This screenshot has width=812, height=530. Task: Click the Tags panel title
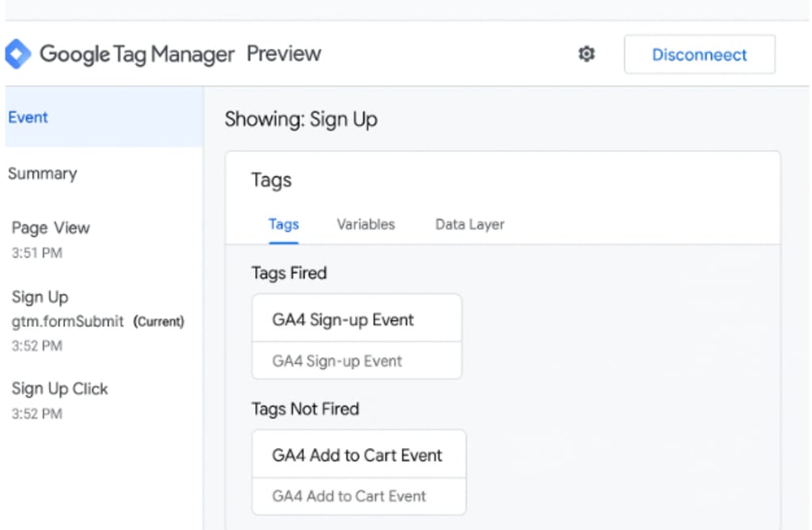pos(271,180)
